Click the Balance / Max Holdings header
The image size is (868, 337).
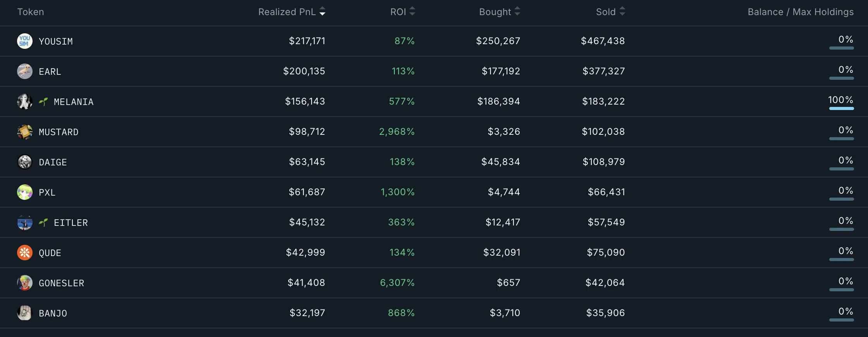click(x=801, y=12)
